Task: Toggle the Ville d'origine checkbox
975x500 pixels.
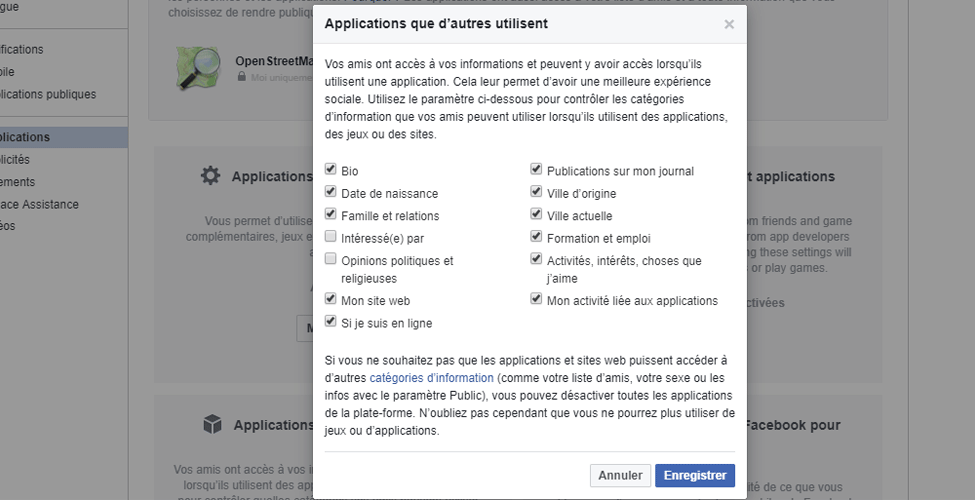Action: pyautogui.click(x=536, y=192)
